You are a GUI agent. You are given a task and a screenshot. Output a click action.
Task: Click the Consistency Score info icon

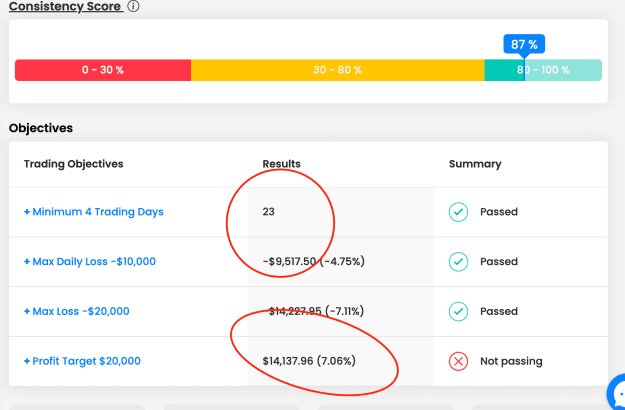[x=134, y=6]
